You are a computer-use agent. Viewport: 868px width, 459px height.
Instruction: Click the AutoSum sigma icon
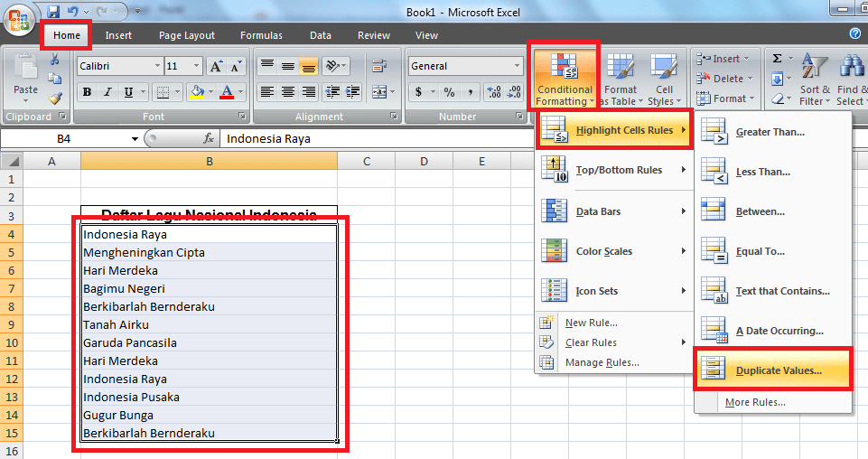pyautogui.click(x=777, y=59)
